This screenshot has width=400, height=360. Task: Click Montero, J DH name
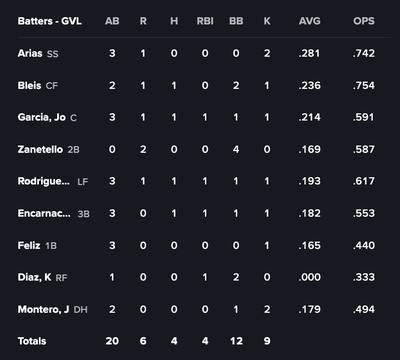coord(43,309)
